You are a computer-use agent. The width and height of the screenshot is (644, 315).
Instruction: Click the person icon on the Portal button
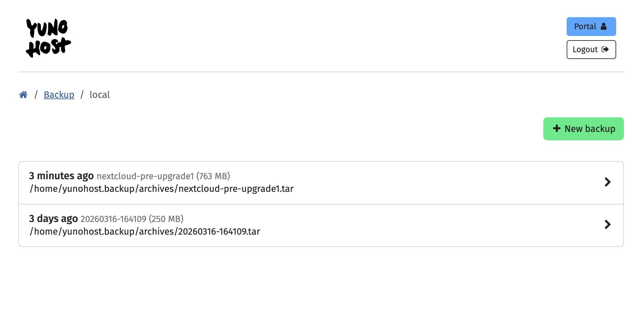tap(603, 27)
